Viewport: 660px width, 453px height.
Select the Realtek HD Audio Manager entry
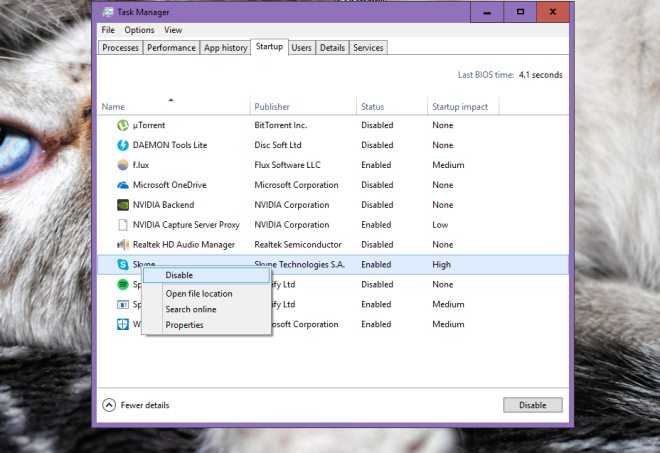tap(184, 244)
